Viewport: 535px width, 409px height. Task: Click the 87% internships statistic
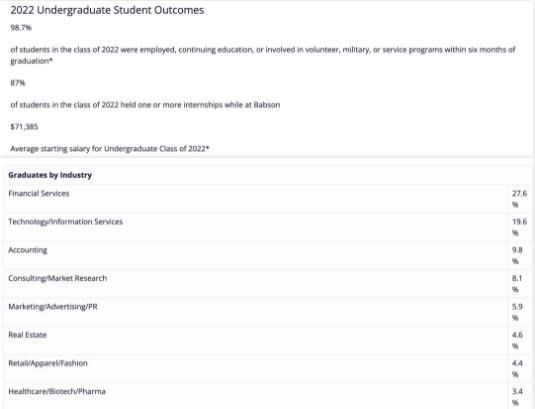tap(18, 83)
